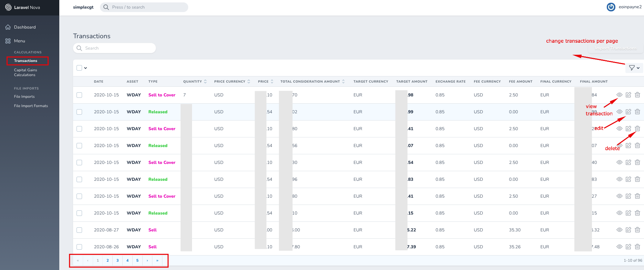Edit the Released transaction with target amount .99
The width and height of the screenshot is (644, 270).
pyautogui.click(x=628, y=112)
